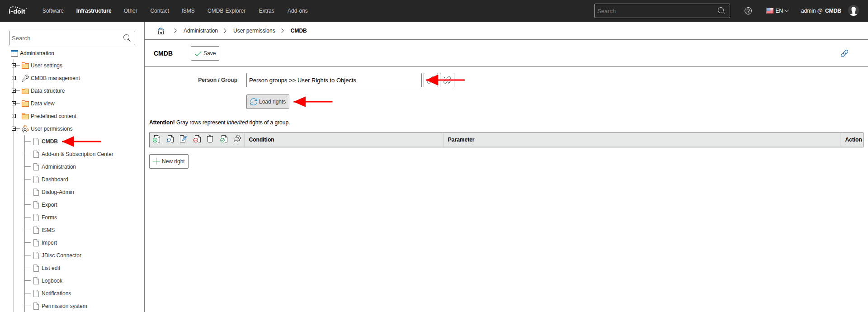Select Administration under User permissions

click(59, 167)
